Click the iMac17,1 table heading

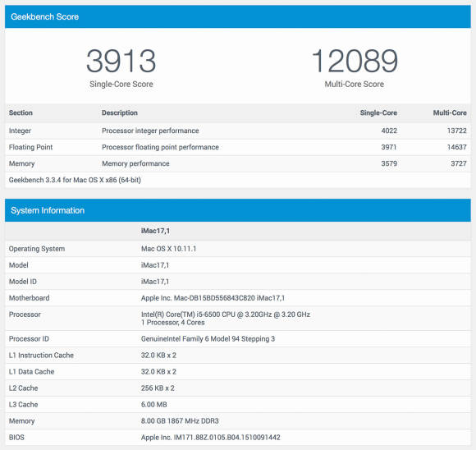155,231
